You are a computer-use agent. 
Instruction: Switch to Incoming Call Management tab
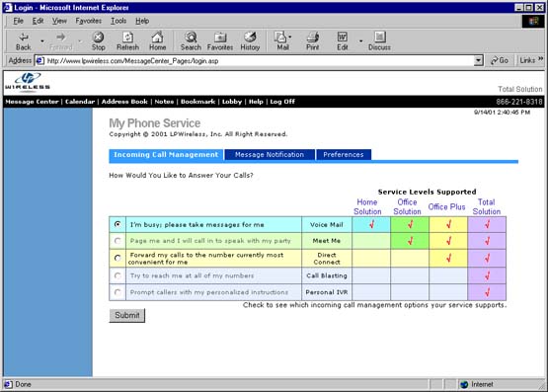(166, 155)
